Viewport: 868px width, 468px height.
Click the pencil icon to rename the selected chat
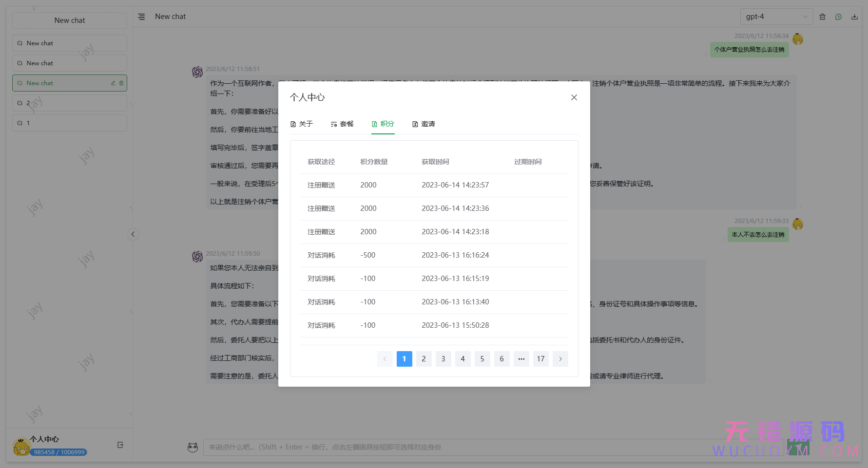click(x=113, y=83)
